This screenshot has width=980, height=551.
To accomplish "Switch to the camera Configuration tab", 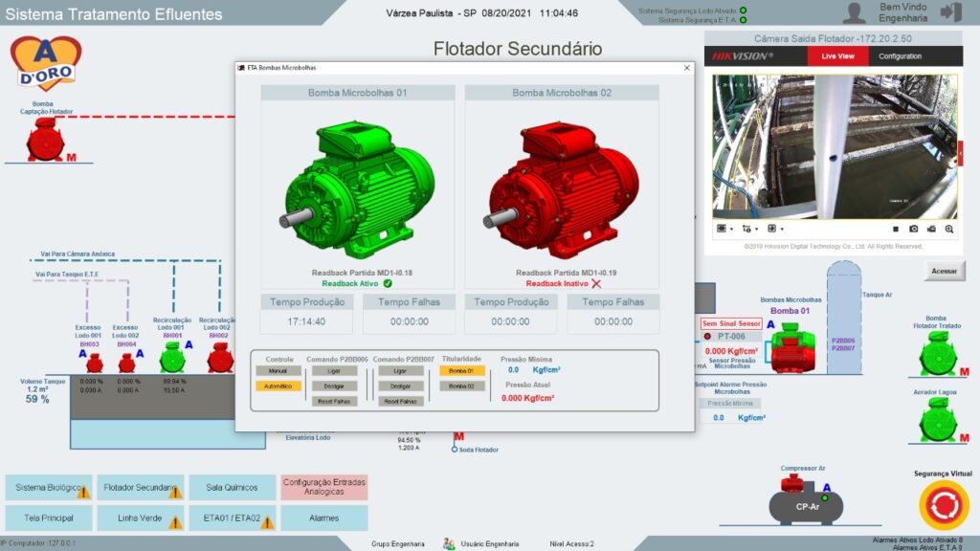I will (x=900, y=56).
